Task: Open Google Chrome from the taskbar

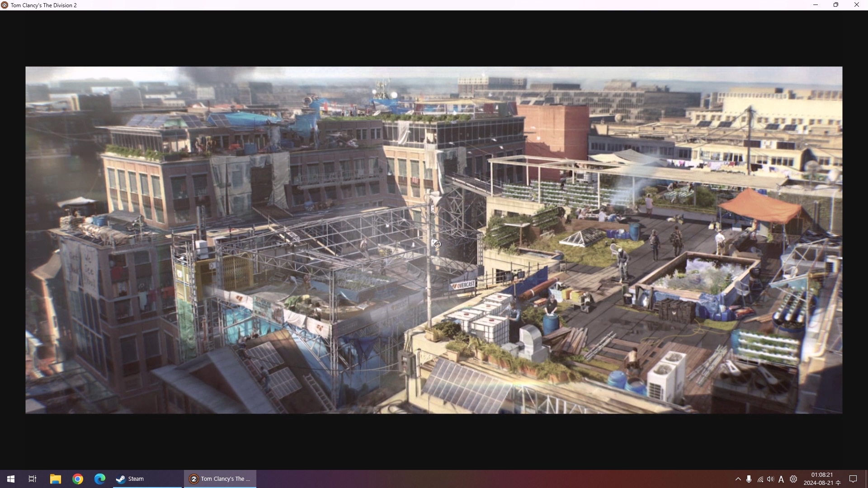Action: pos(78,479)
